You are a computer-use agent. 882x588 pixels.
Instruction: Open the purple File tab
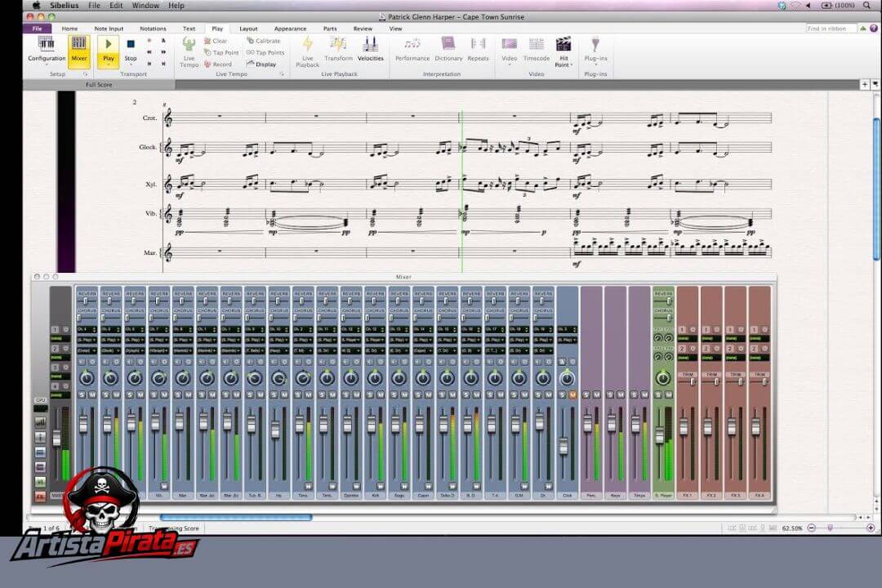pos(37,29)
